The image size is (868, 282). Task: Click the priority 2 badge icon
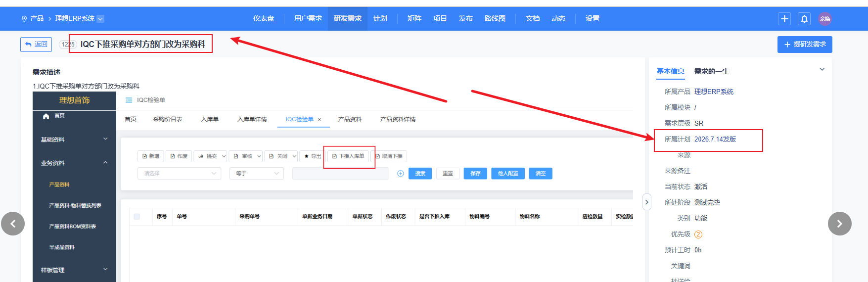pos(698,235)
